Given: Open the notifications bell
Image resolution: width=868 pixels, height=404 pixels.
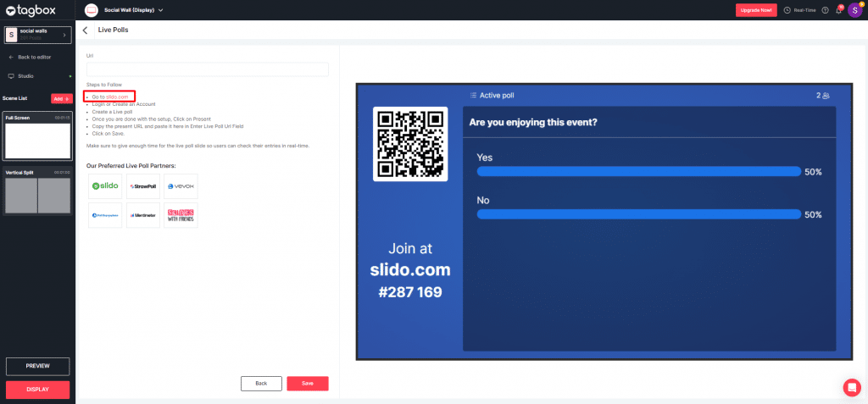Looking at the screenshot, I should (x=838, y=10).
